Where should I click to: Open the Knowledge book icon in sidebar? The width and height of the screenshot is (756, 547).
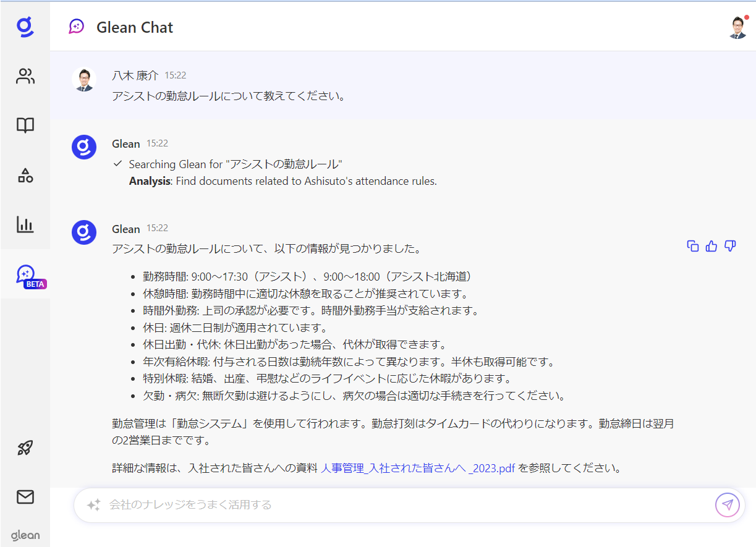(x=25, y=125)
